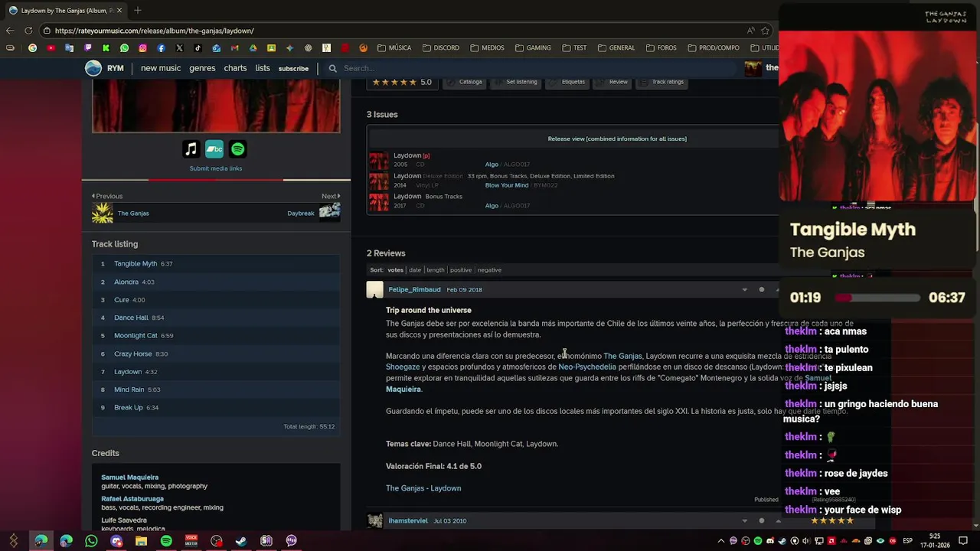The image size is (980, 551).
Task: Open the 'lists' menu item
Action: click(263, 68)
